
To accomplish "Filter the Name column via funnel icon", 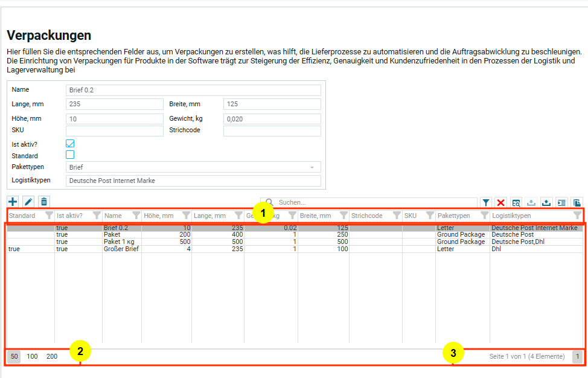I will coord(136,216).
